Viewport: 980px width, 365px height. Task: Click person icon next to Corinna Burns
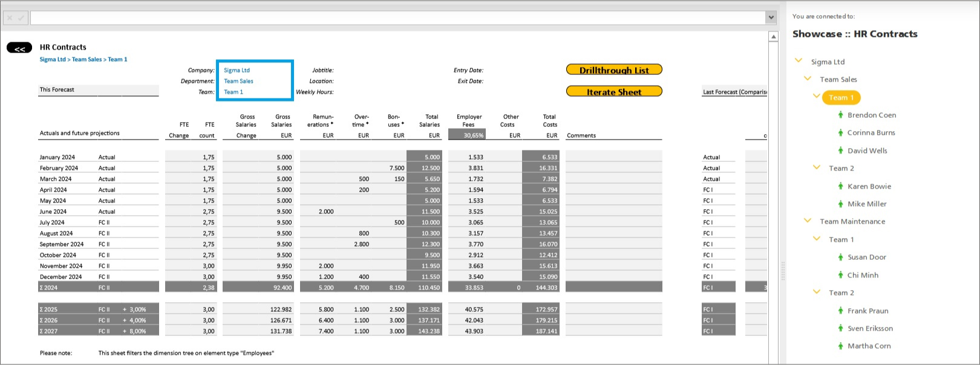pos(840,132)
